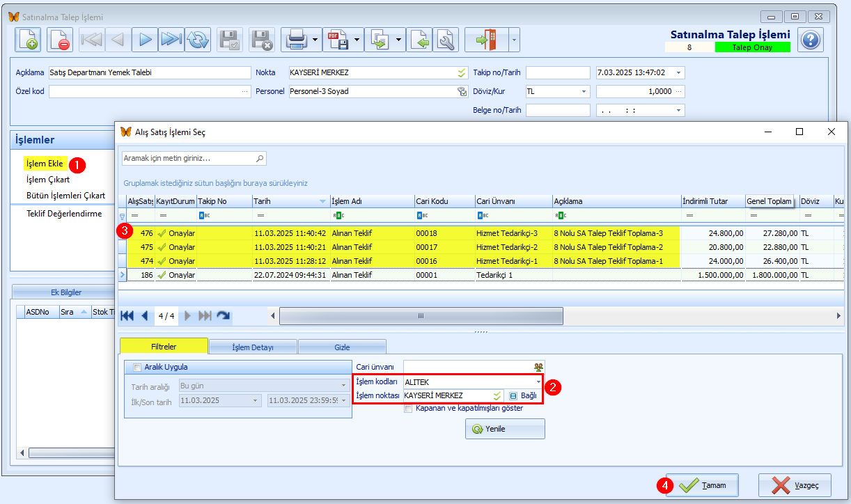Click the people lookup icon in Cari ünvanı field
Screen dimensions: 851x504
538,367
